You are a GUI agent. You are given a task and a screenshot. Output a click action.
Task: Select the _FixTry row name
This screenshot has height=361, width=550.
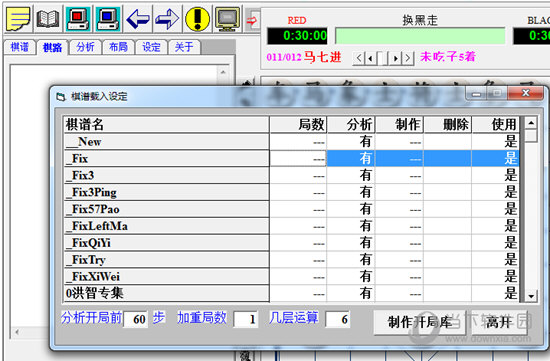pos(167,260)
